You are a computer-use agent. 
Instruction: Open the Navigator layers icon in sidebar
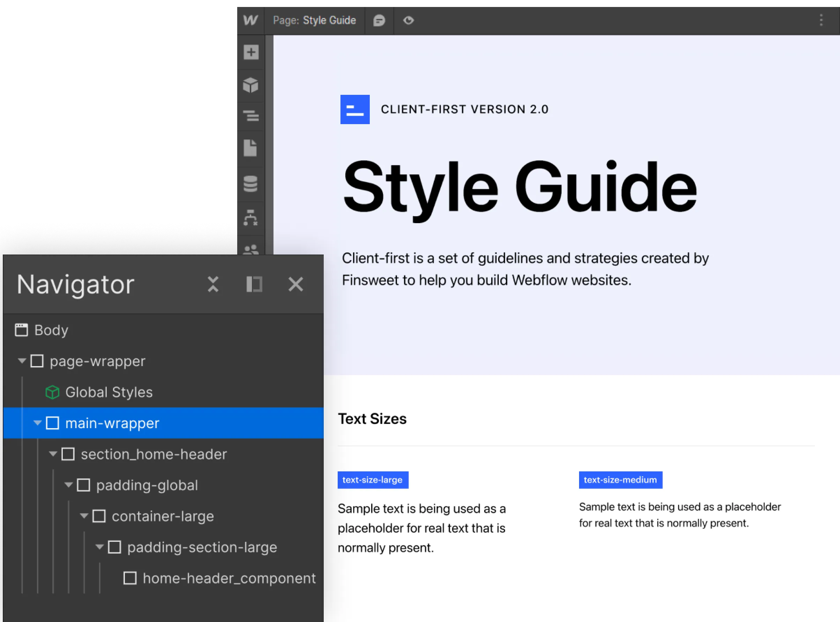tap(251, 116)
